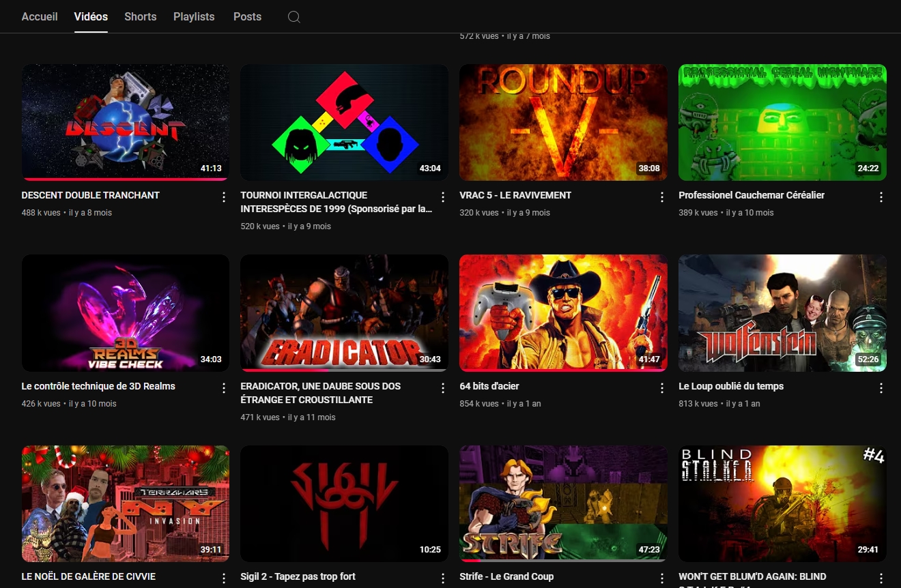This screenshot has width=901, height=588.
Task: Switch to the Accueil tab
Action: click(x=40, y=16)
